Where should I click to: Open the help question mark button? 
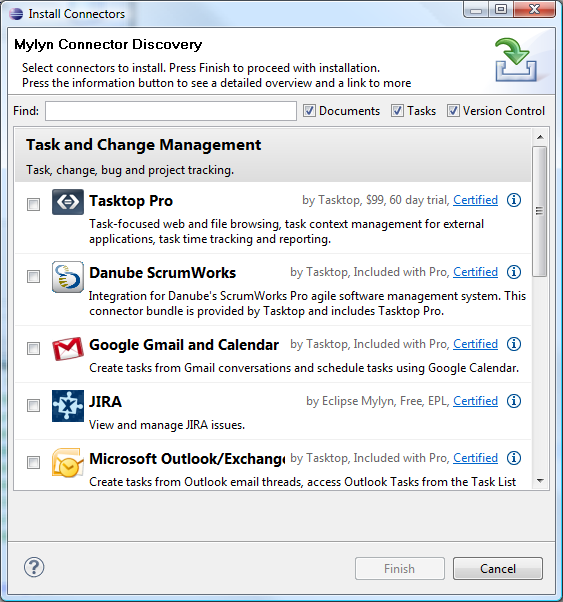(x=34, y=567)
